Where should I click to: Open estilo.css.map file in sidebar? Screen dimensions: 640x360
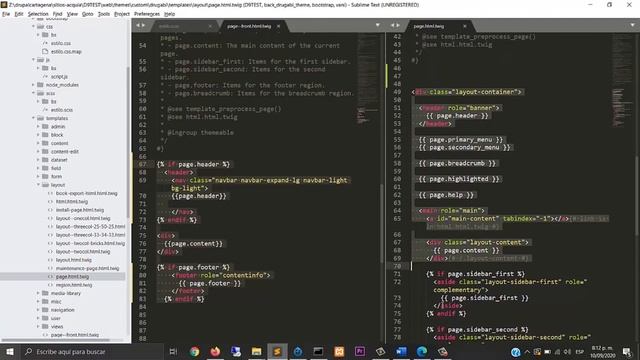(66, 51)
